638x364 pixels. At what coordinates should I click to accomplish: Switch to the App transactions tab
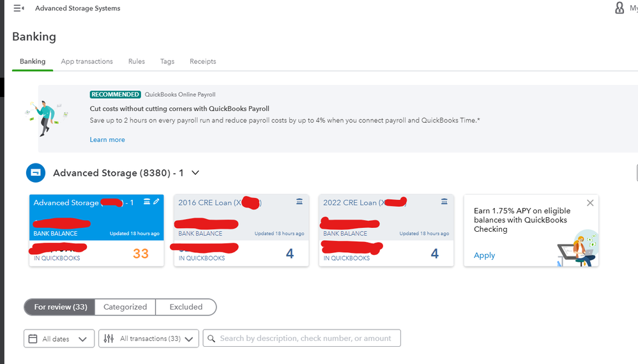coord(87,61)
